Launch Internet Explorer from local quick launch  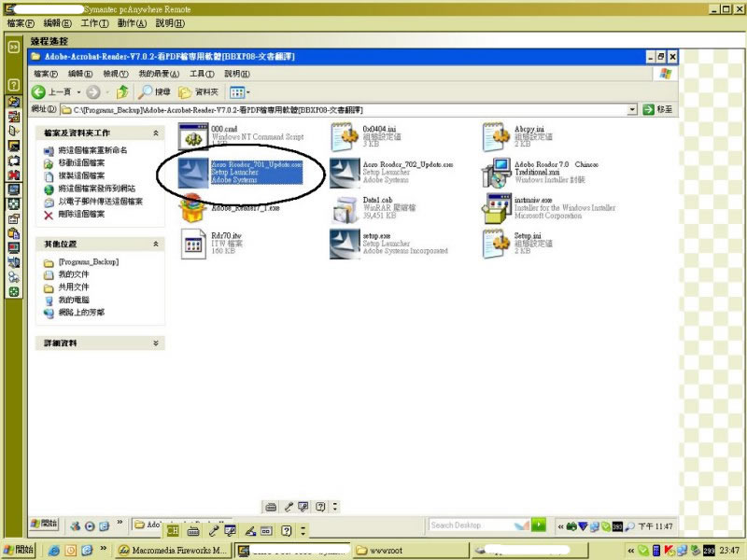pos(54,551)
